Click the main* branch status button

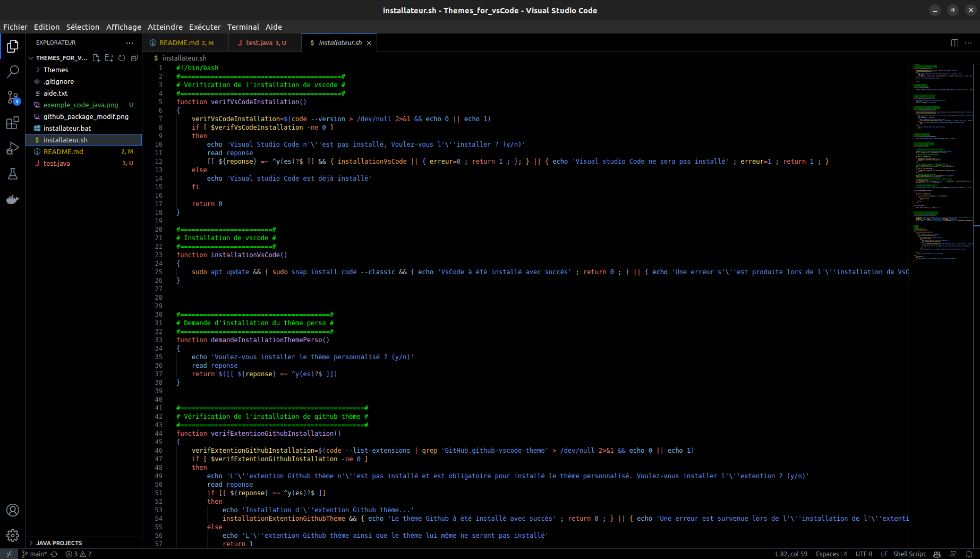(35, 554)
